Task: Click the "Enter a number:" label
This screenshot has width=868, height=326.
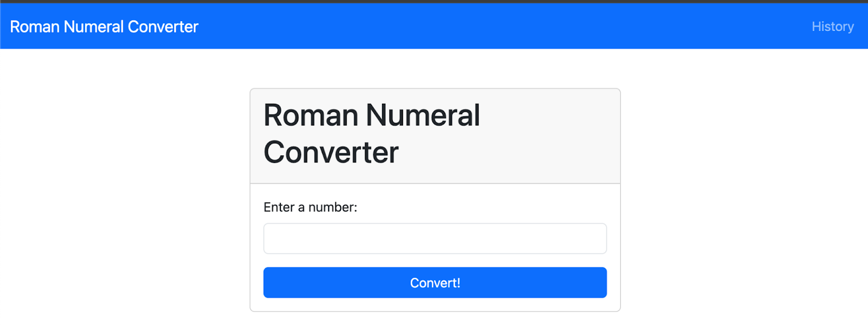Action: (x=310, y=207)
